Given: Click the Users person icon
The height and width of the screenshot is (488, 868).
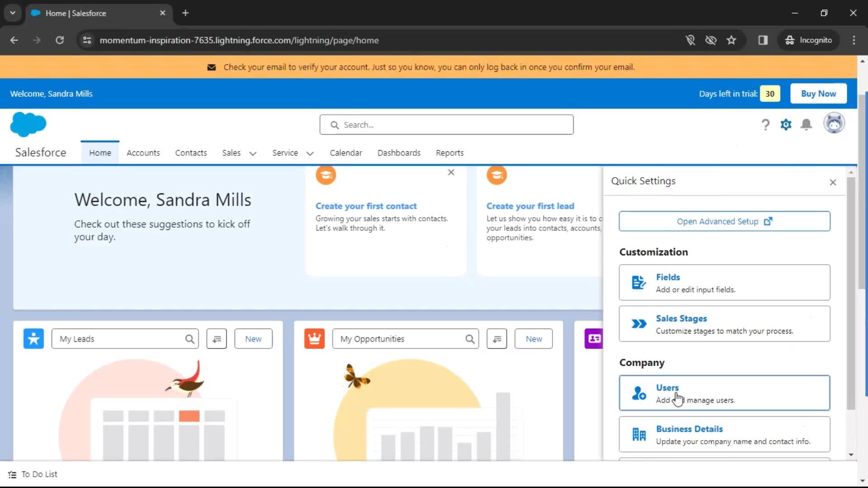Looking at the screenshot, I should 639,393.
